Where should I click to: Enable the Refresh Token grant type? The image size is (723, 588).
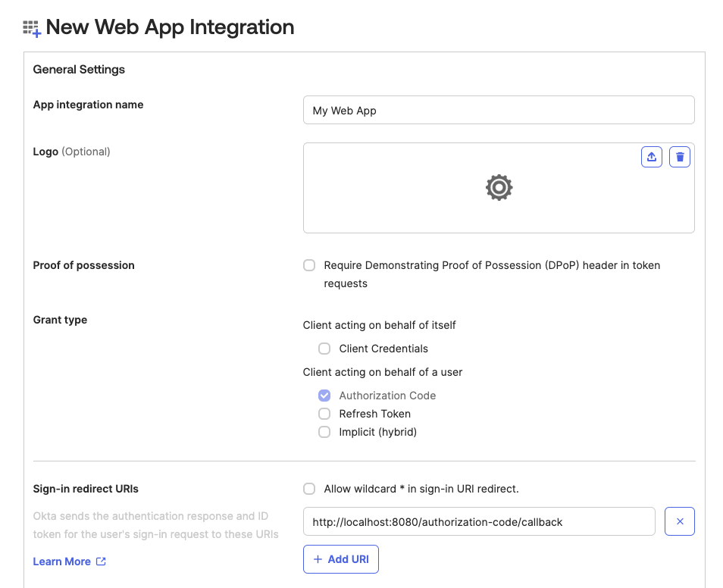point(324,414)
